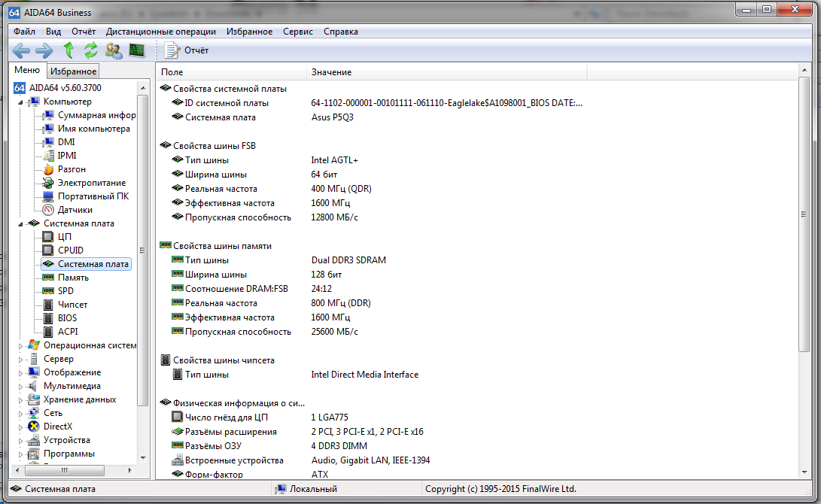
Task: Select Системная плата child tree item
Action: 87,264
